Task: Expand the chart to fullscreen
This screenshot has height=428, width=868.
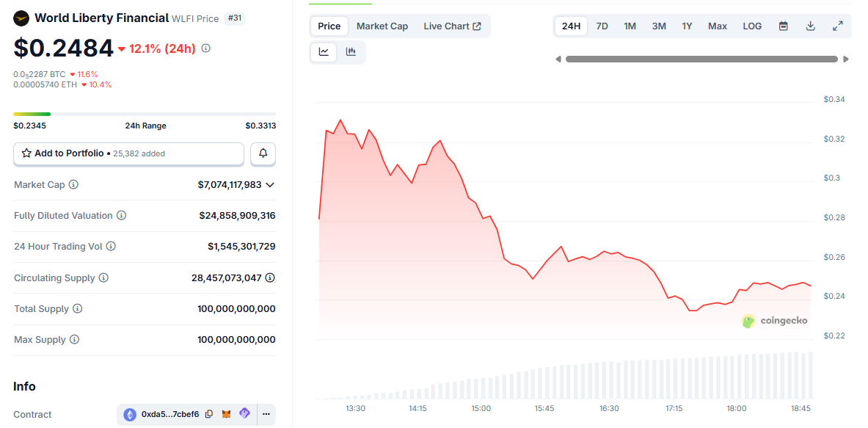Action: pos(837,26)
